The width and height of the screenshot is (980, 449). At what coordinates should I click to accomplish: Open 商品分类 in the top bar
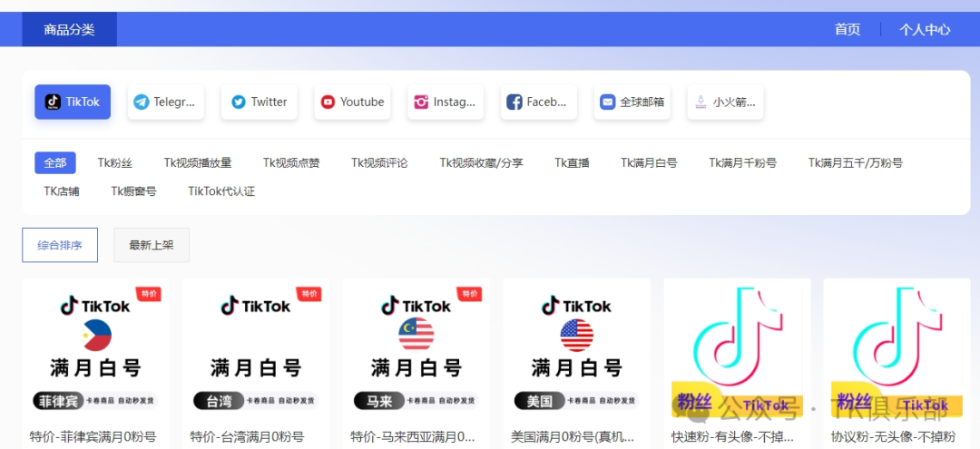coord(69,29)
